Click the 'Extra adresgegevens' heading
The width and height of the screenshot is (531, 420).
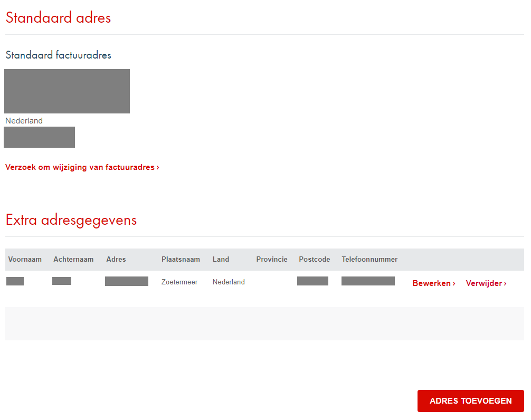coord(71,221)
